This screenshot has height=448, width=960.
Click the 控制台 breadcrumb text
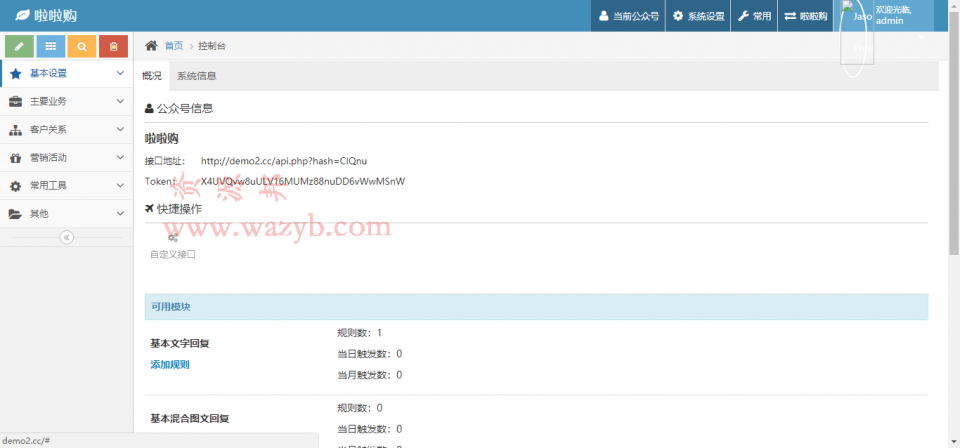[212, 46]
